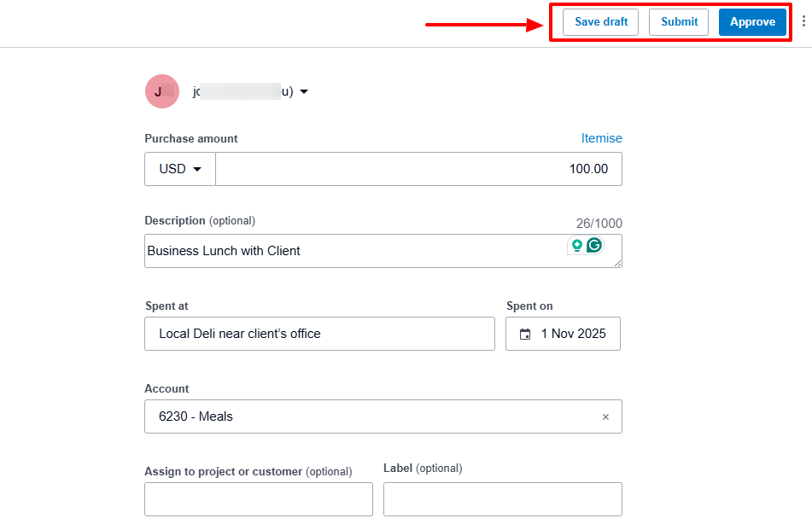
Task: Clear the Account selection using the × icon
Action: [x=605, y=416]
